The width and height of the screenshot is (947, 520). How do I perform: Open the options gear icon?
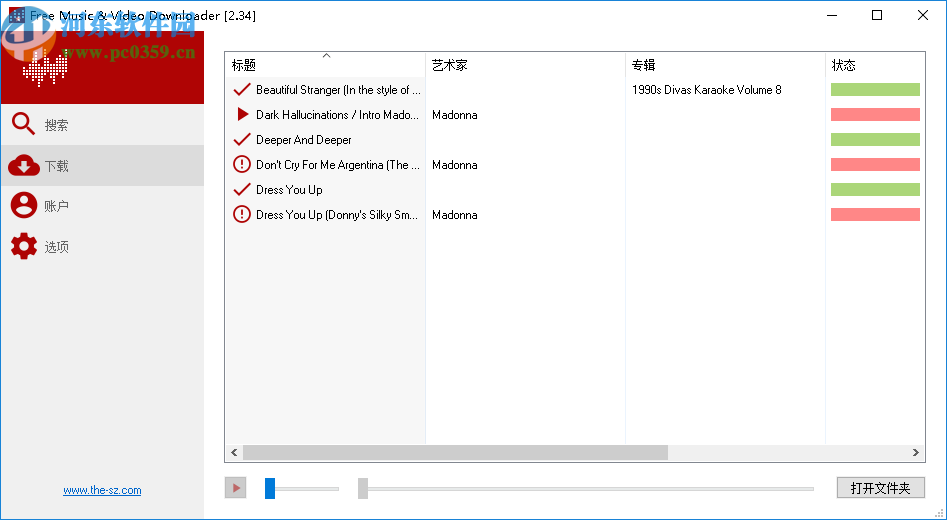pos(24,246)
